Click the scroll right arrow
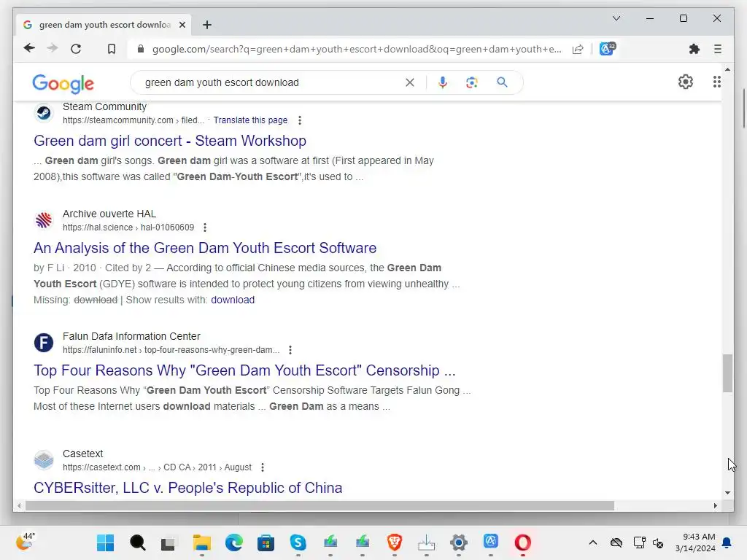 tap(715, 506)
